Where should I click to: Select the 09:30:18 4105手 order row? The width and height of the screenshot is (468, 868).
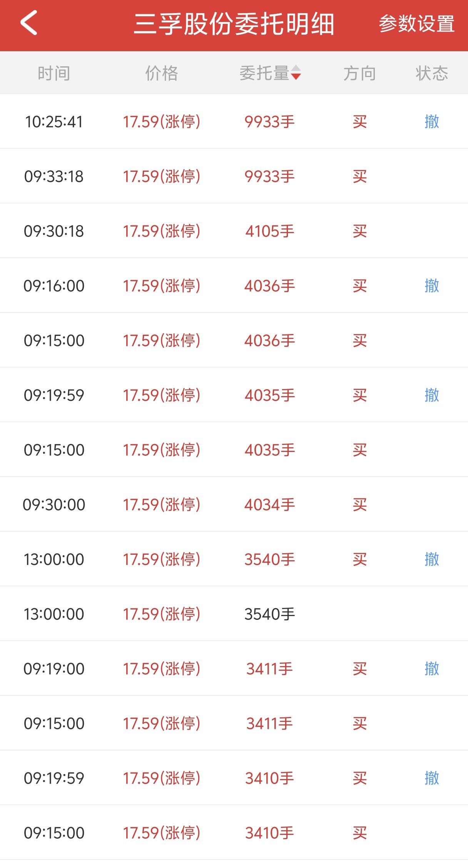pyautogui.click(x=234, y=231)
